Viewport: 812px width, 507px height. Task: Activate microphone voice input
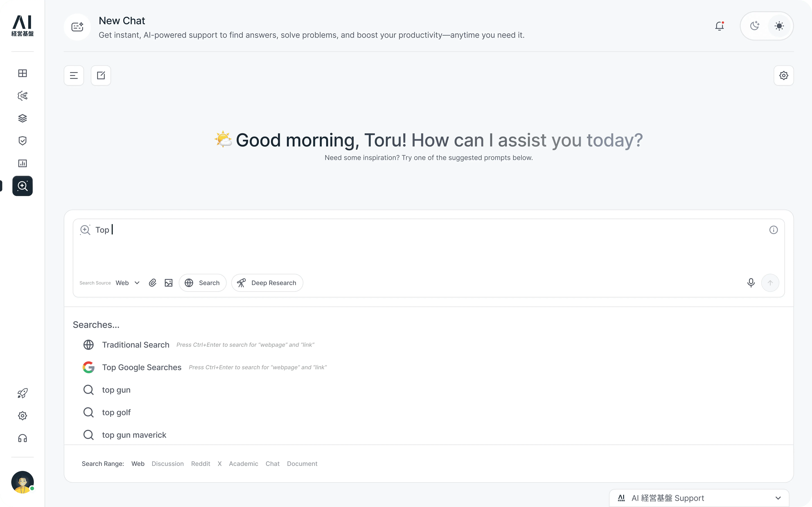coord(751,283)
